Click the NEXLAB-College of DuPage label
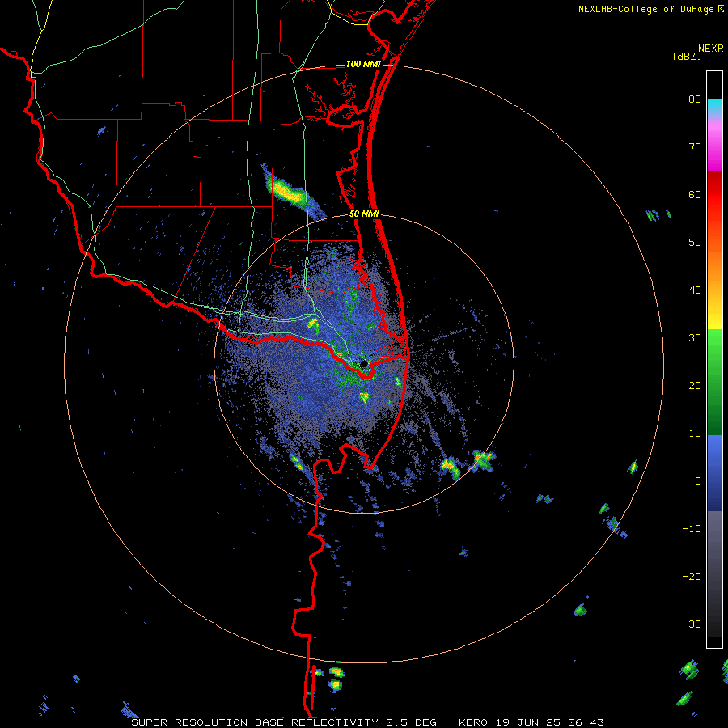 coord(647,9)
